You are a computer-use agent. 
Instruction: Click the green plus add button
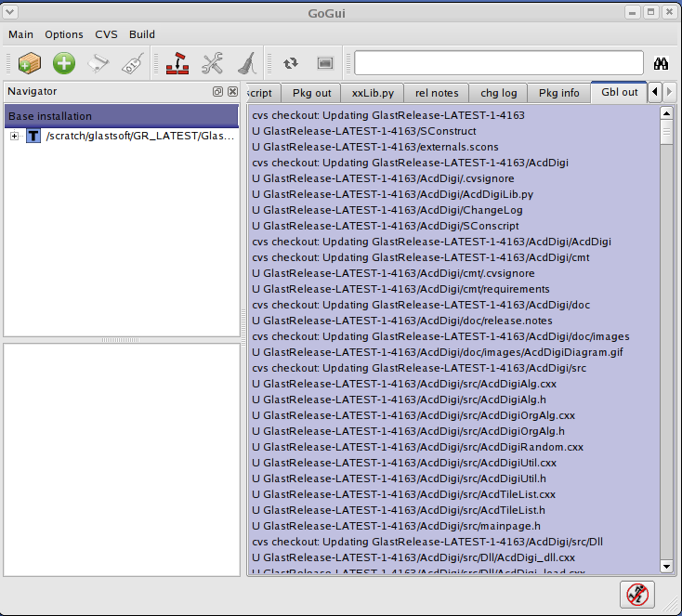click(64, 63)
